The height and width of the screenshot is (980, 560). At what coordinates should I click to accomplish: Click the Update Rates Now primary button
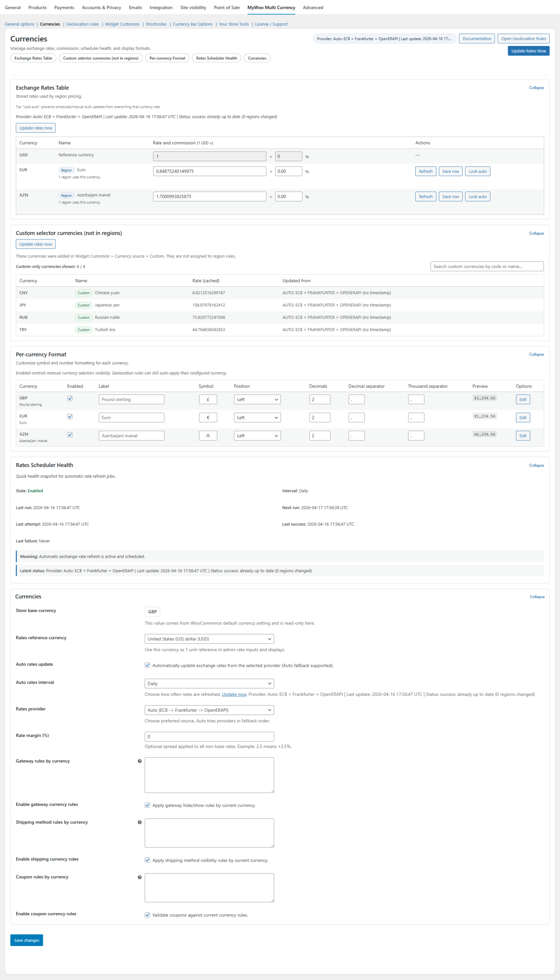[x=528, y=51]
